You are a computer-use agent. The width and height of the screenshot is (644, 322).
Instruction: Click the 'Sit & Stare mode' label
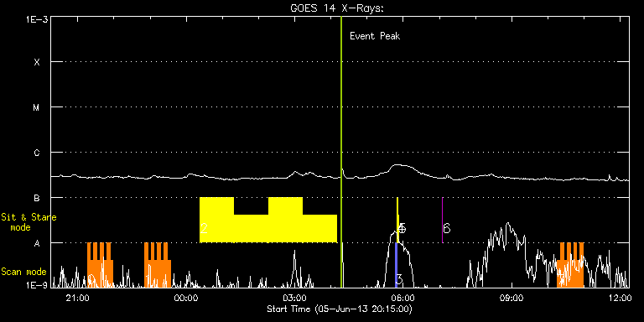(x=29, y=222)
